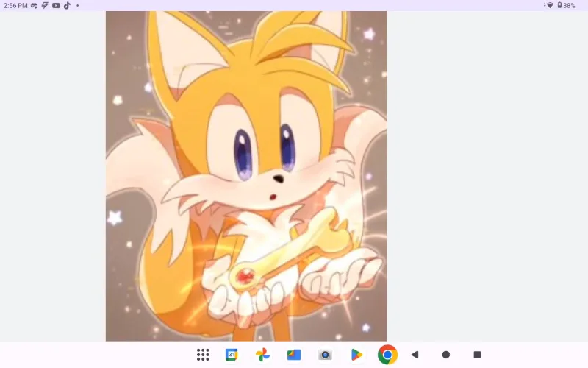
Task: Tap the Recents square button
Action: click(477, 355)
